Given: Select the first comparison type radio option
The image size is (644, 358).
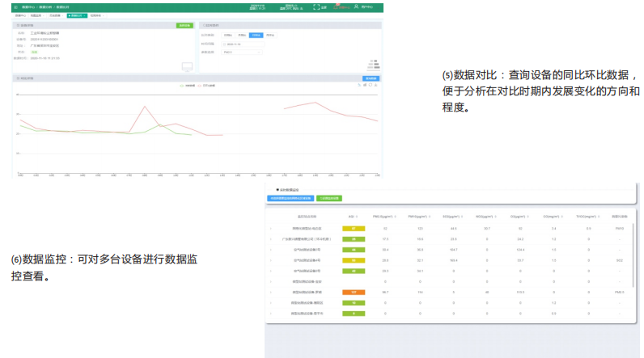Looking at the screenshot, I should pos(229,36).
